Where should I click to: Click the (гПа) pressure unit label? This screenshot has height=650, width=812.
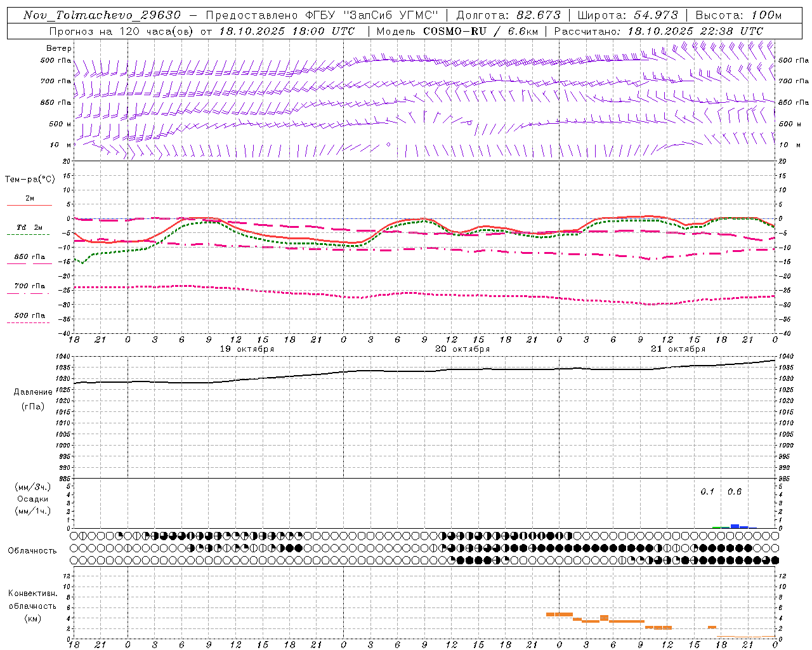point(32,406)
